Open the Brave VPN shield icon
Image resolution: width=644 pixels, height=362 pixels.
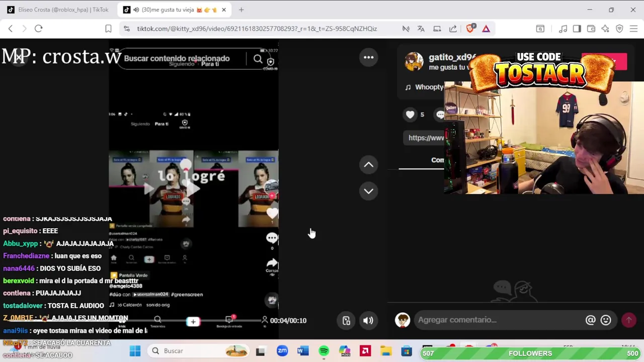(x=619, y=29)
